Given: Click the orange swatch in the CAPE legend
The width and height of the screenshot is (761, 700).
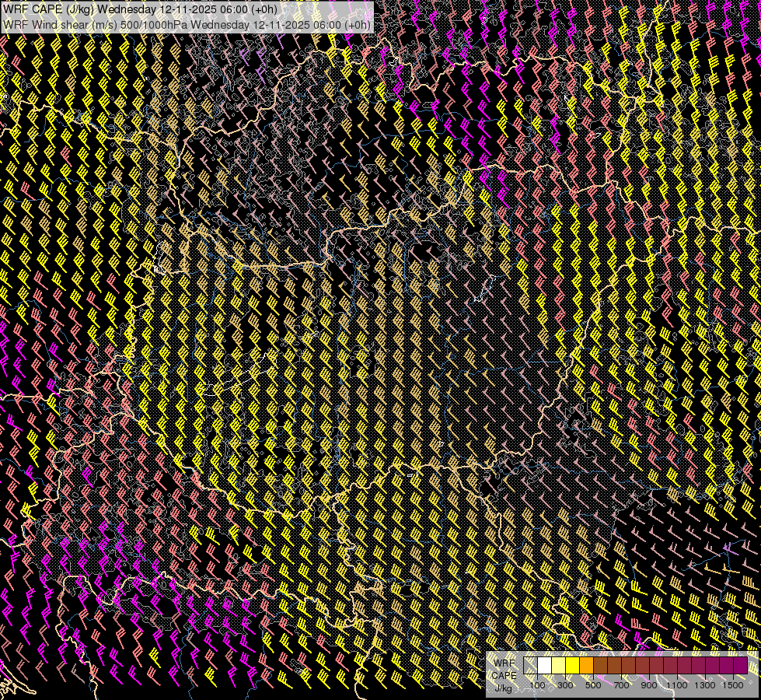Looking at the screenshot, I should [586, 666].
